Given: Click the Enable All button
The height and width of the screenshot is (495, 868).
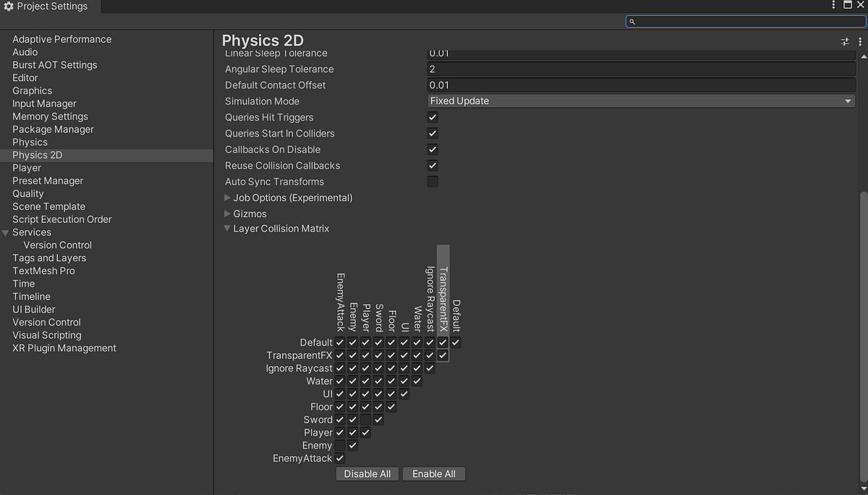Looking at the screenshot, I should point(434,473).
